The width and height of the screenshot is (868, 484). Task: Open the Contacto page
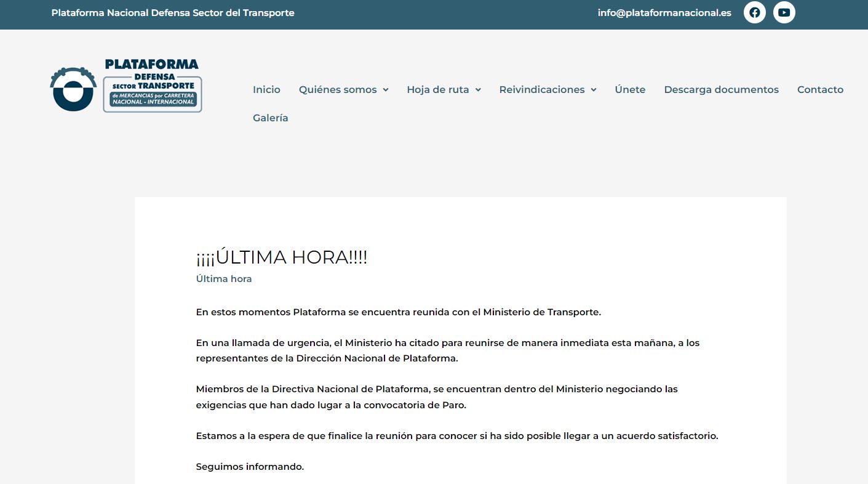pos(820,89)
